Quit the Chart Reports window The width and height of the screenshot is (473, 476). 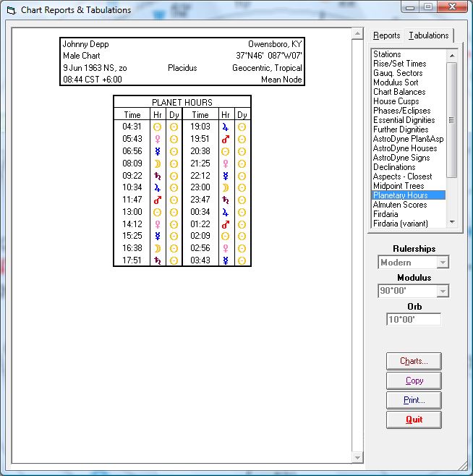point(414,420)
